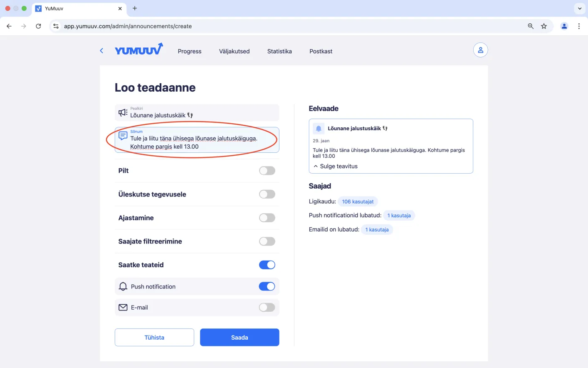Enable the E-mail toggle

(267, 308)
